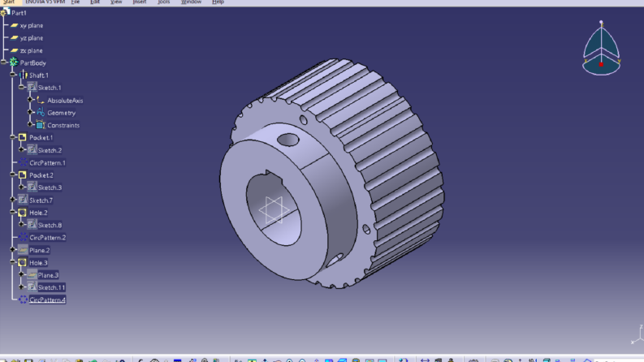Viewport: 644px width, 362px height.
Task: Click the Pocket.2 feature icon
Action: 23,175
